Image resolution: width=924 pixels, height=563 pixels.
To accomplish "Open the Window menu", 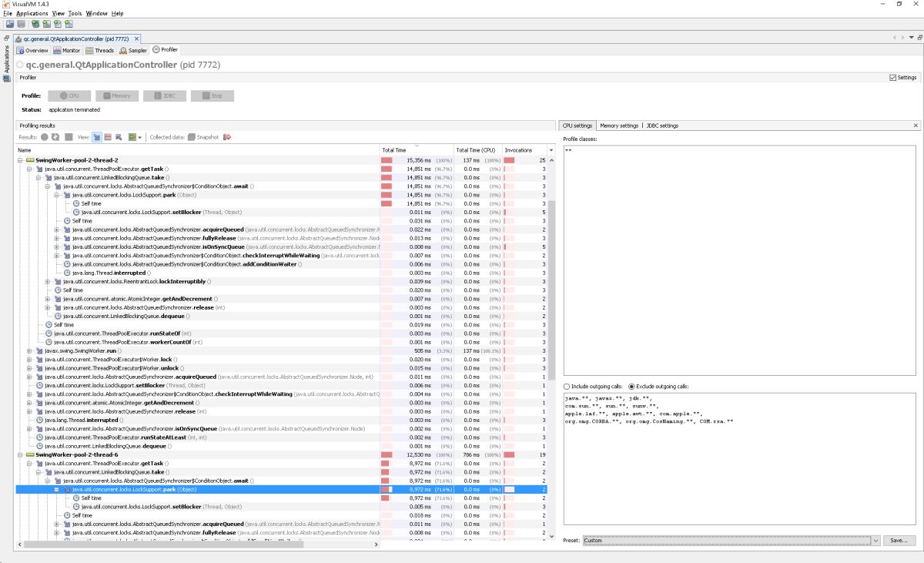I will coord(97,13).
